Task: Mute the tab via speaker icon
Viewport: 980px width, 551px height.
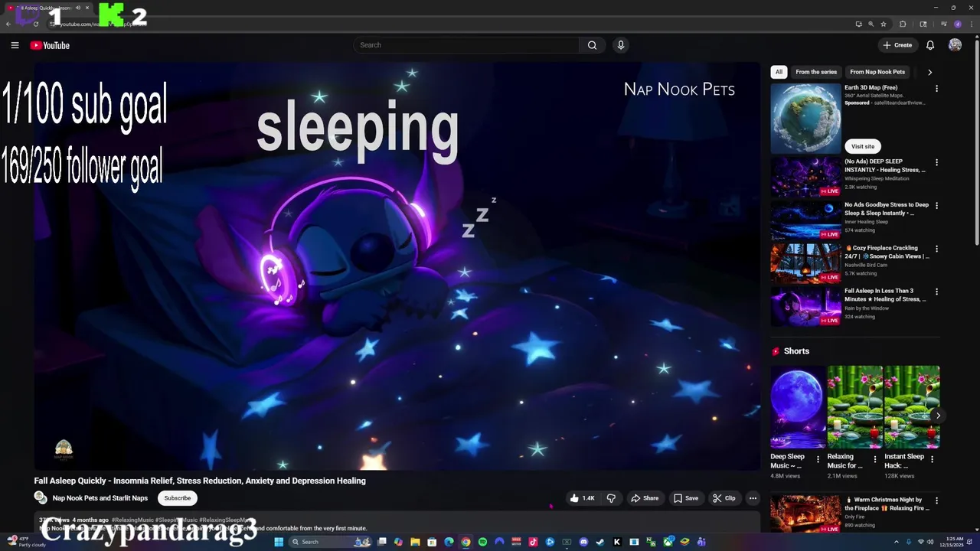Action: click(x=78, y=8)
